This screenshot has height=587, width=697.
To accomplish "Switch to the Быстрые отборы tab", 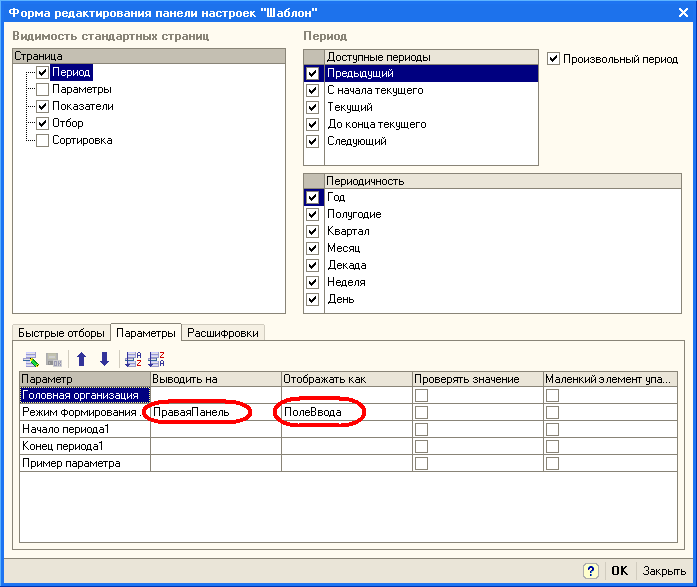I will tap(58, 333).
